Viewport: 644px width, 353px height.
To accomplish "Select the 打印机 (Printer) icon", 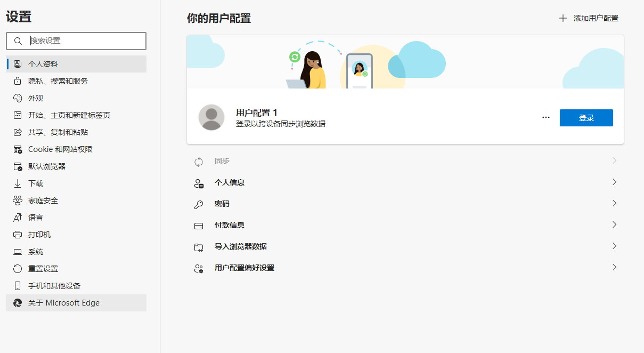I will (x=17, y=234).
